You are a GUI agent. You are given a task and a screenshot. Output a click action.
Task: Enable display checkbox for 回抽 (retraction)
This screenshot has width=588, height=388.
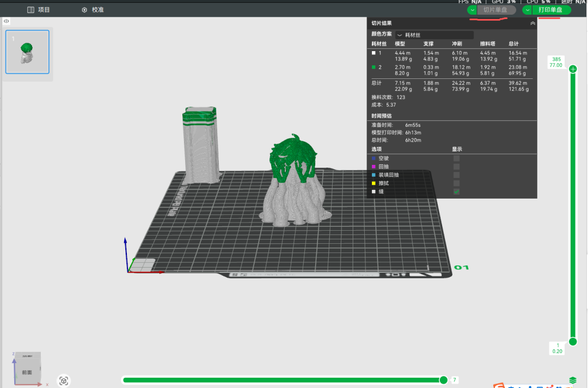pyautogui.click(x=456, y=167)
